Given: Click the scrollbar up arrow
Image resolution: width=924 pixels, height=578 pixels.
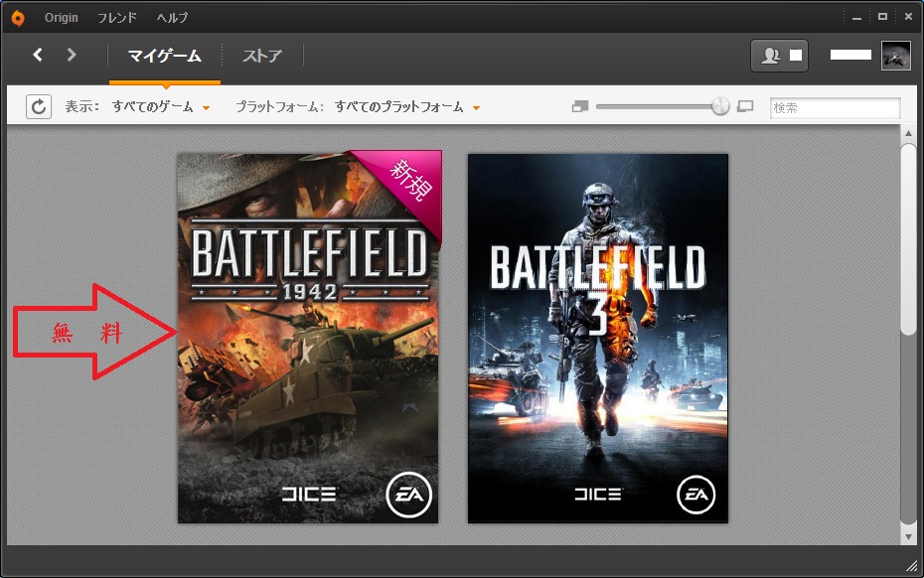Looking at the screenshot, I should point(909,134).
